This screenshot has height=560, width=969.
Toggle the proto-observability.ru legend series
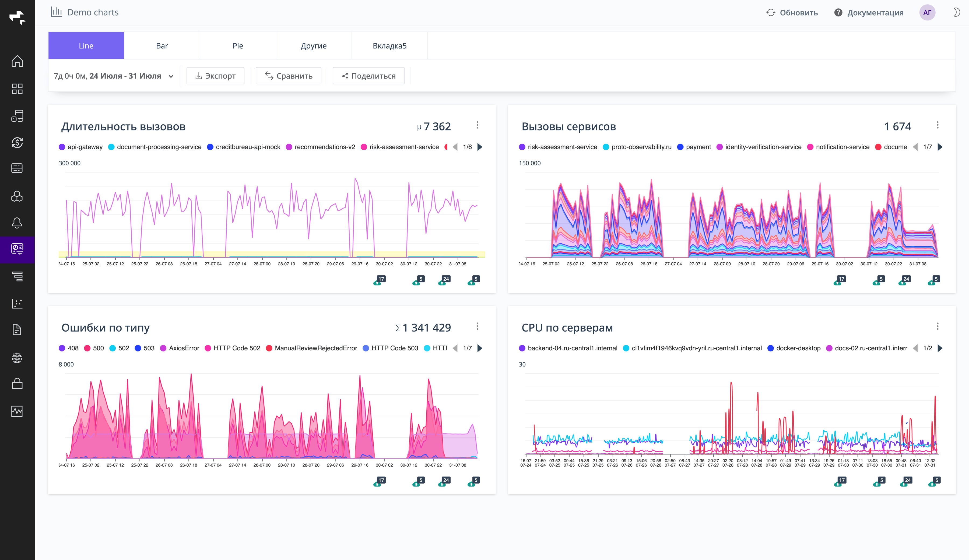coord(638,147)
